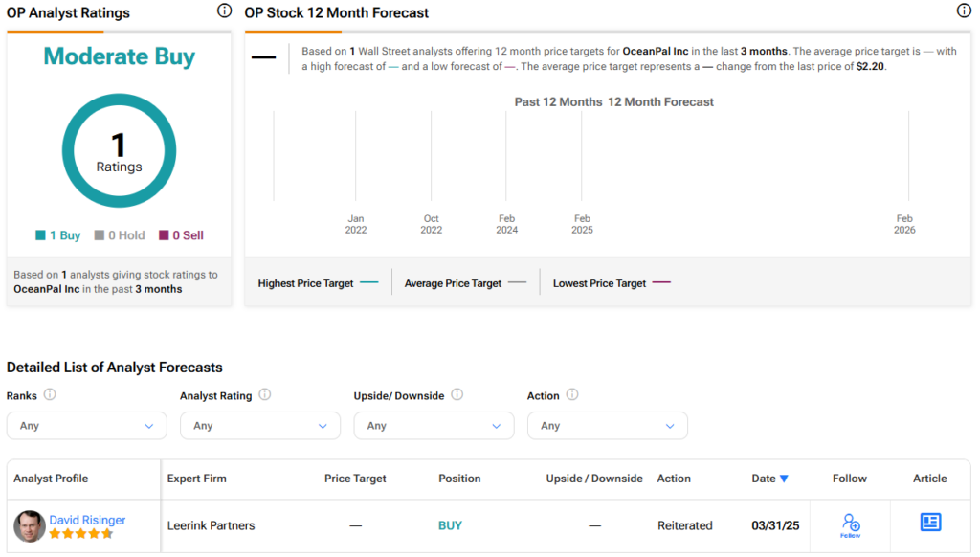Click the Action column header in table
This screenshot has width=980, height=557.
click(x=674, y=479)
